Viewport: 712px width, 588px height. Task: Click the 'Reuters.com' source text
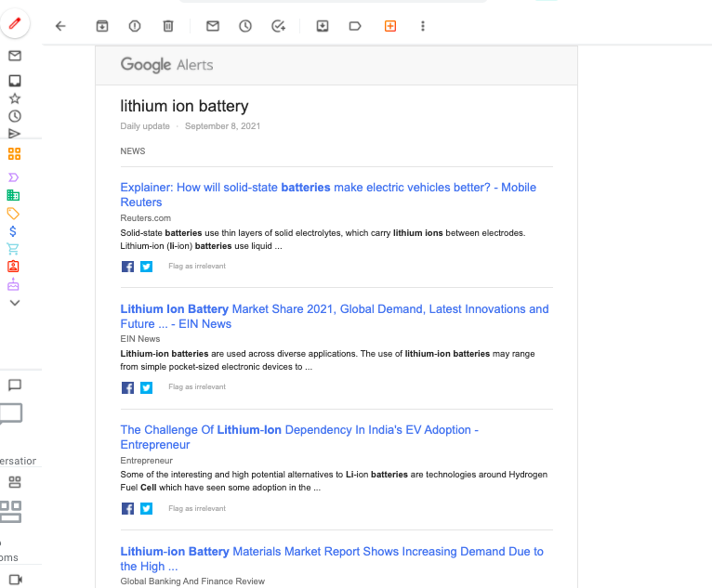(146, 217)
